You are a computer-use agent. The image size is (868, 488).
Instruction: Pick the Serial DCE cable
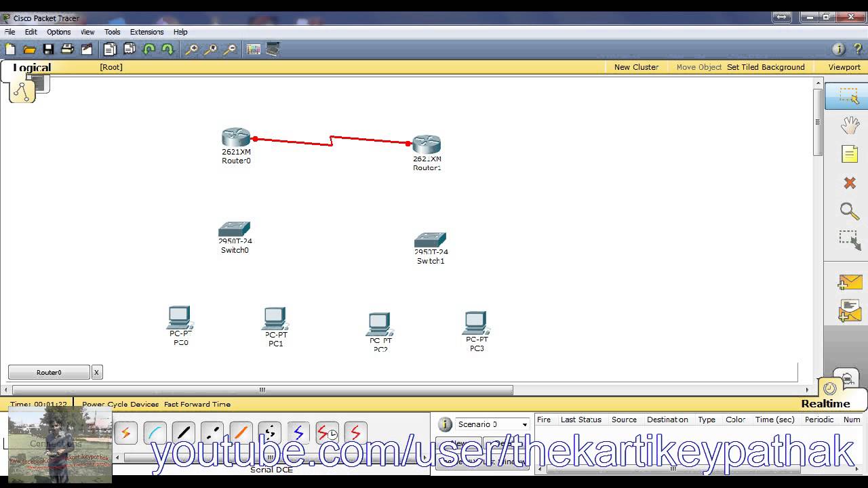328,432
